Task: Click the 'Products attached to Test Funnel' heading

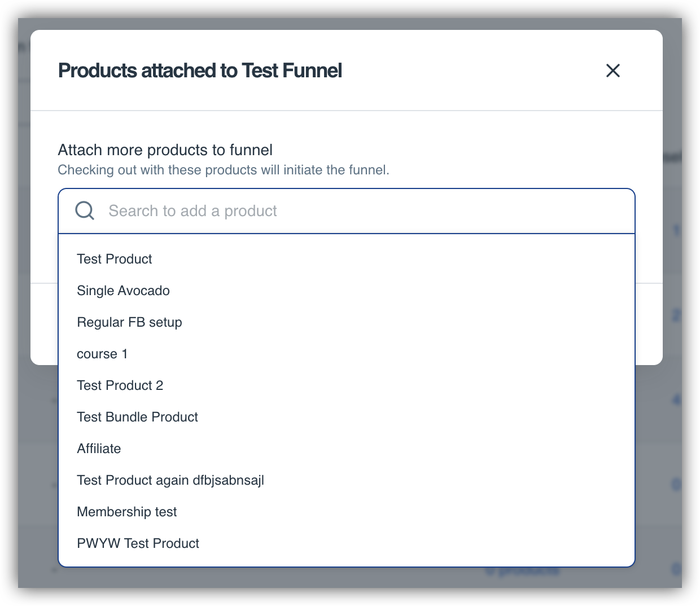Action: 200,71
